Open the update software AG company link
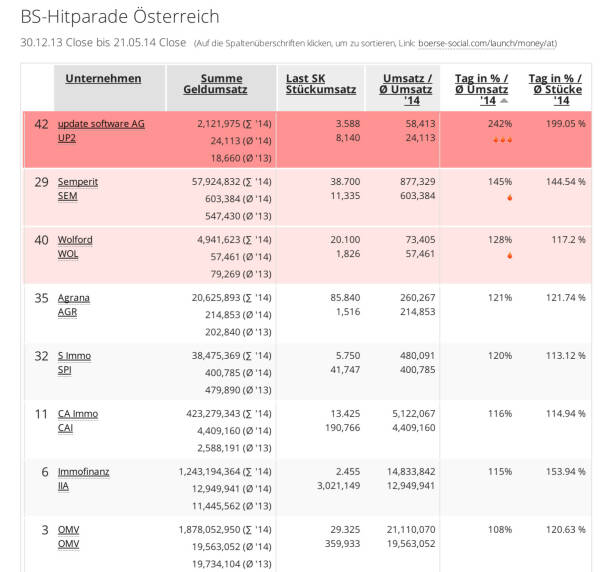 101,124
